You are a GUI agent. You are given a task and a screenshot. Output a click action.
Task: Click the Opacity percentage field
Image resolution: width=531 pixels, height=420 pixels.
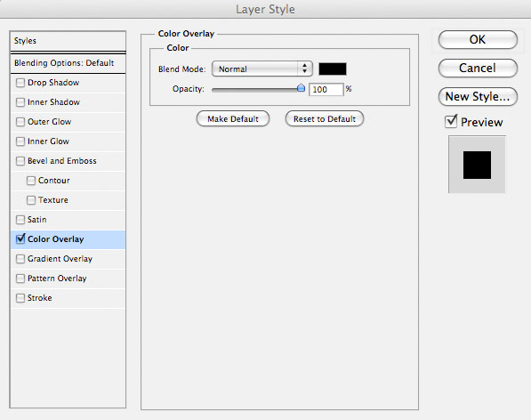click(326, 89)
